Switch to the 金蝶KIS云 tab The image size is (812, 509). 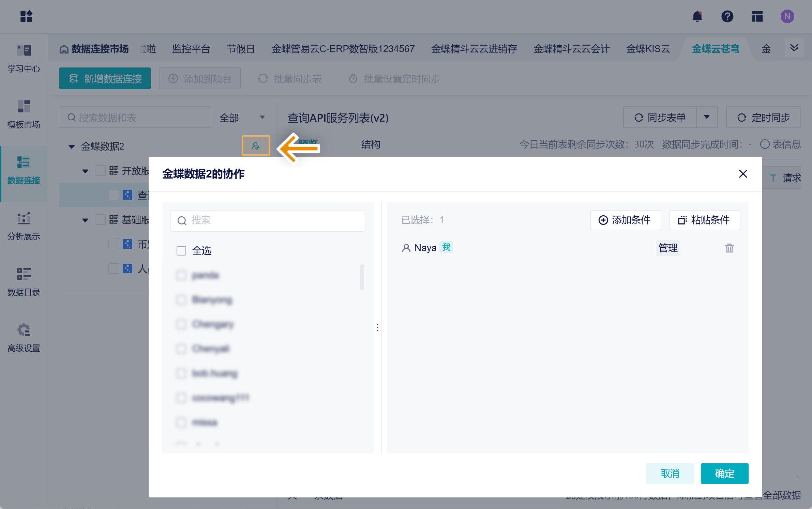tap(648, 49)
